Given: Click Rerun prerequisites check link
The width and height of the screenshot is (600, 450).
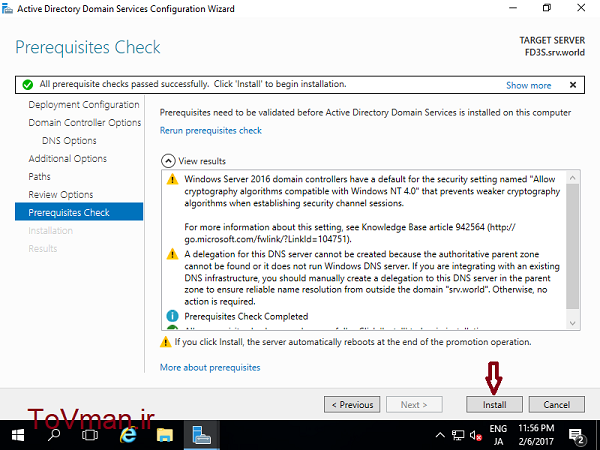Looking at the screenshot, I should click(210, 130).
